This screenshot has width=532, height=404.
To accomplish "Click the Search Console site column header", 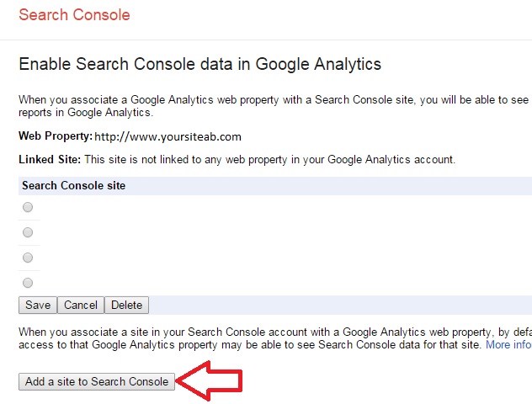I will [x=74, y=185].
